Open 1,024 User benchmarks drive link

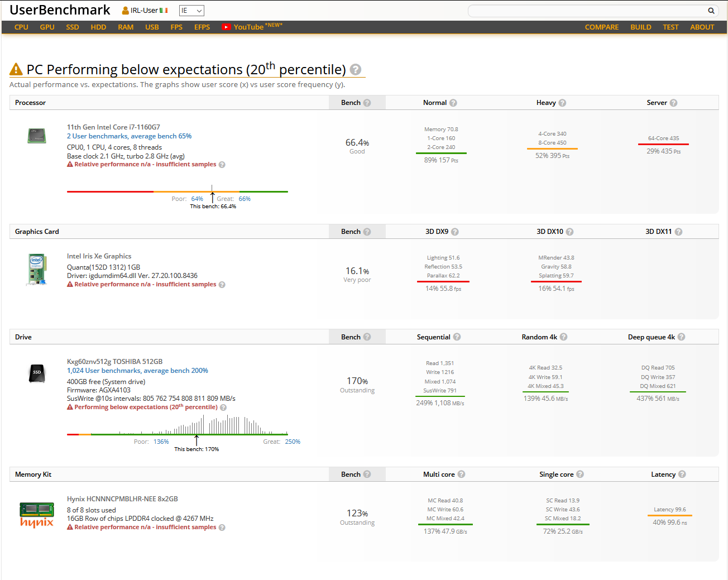(x=137, y=371)
